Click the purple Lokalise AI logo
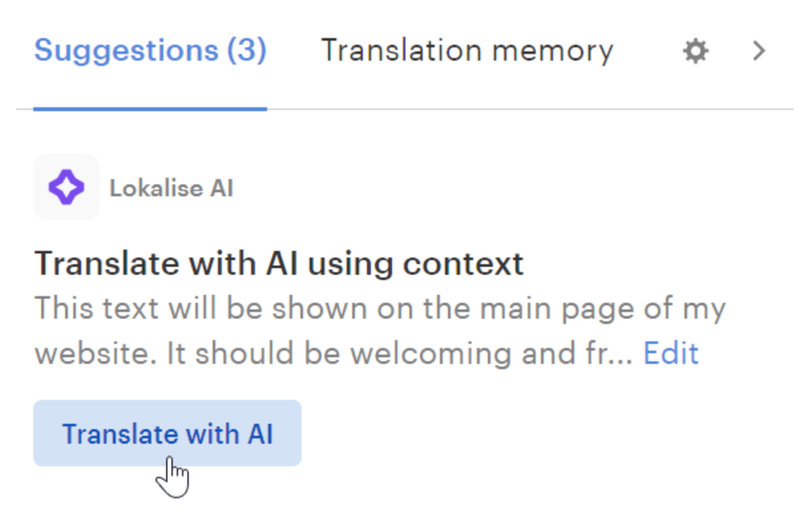Viewport: 812px width, 523px height. click(x=66, y=187)
